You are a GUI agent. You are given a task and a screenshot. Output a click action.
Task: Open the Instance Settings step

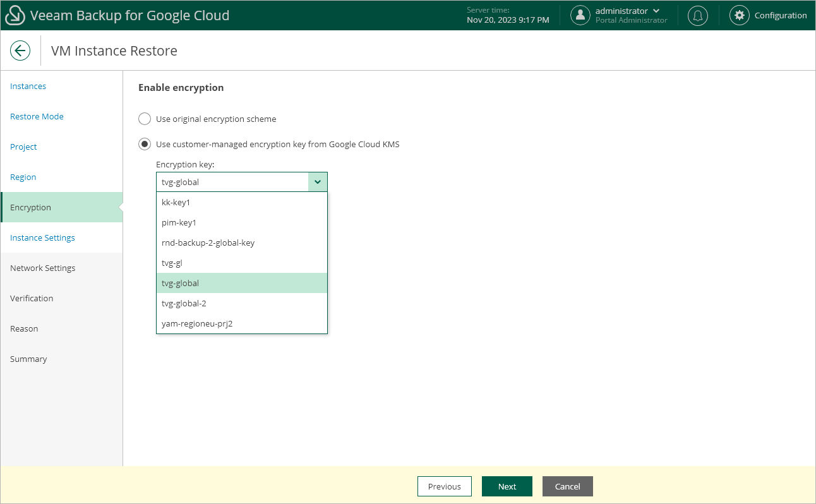pos(62,237)
